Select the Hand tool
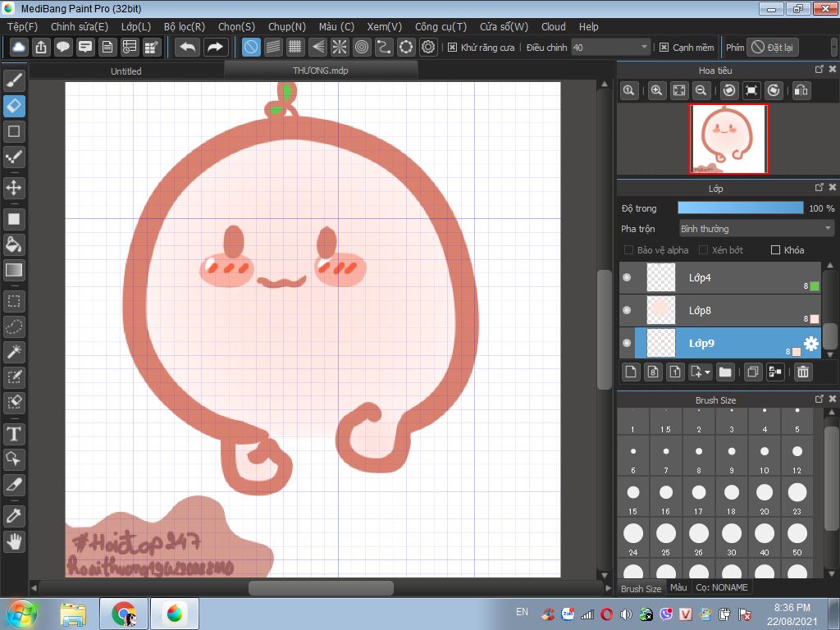840x630 pixels. [x=14, y=541]
